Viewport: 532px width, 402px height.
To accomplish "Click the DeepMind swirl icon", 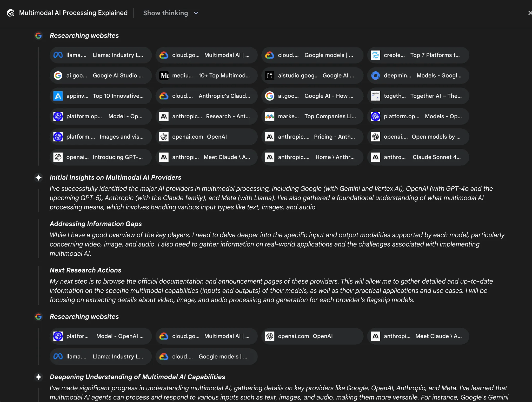I will click(x=375, y=76).
